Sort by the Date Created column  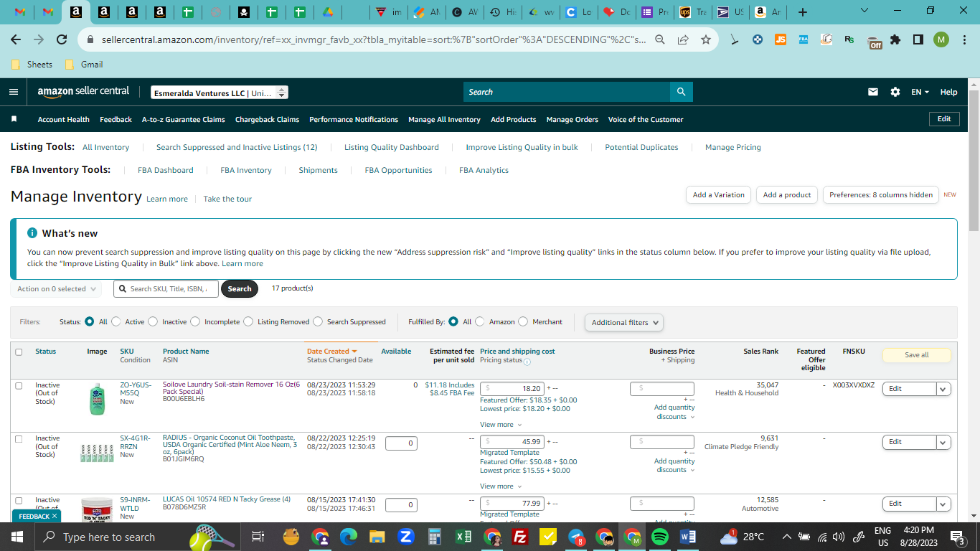[x=331, y=352]
